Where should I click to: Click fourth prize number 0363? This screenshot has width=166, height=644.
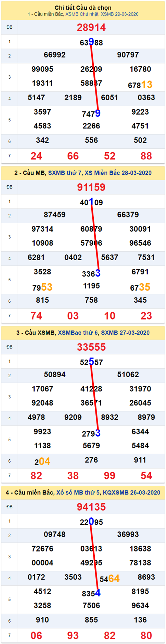pos(146,98)
